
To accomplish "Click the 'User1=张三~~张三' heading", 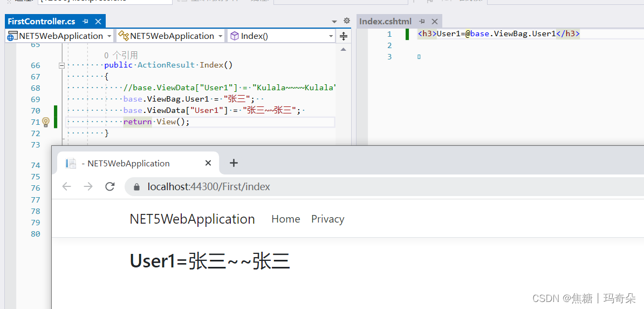I will click(x=210, y=261).
